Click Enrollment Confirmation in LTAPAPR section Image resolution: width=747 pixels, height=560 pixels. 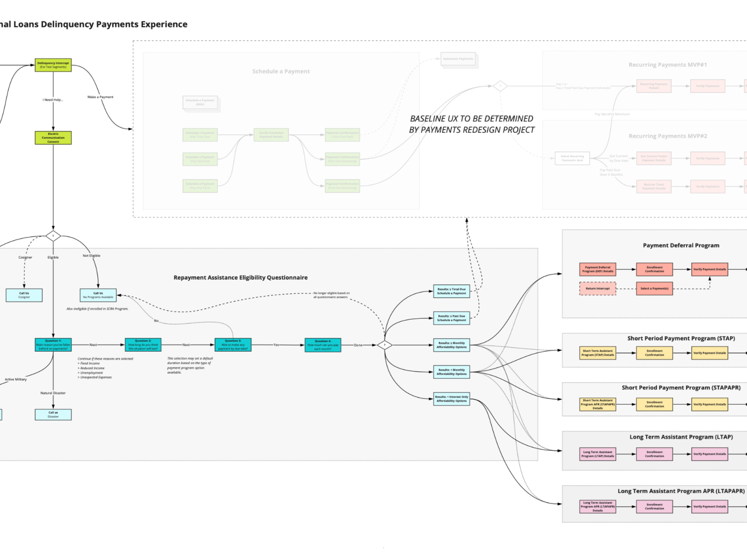click(x=654, y=506)
